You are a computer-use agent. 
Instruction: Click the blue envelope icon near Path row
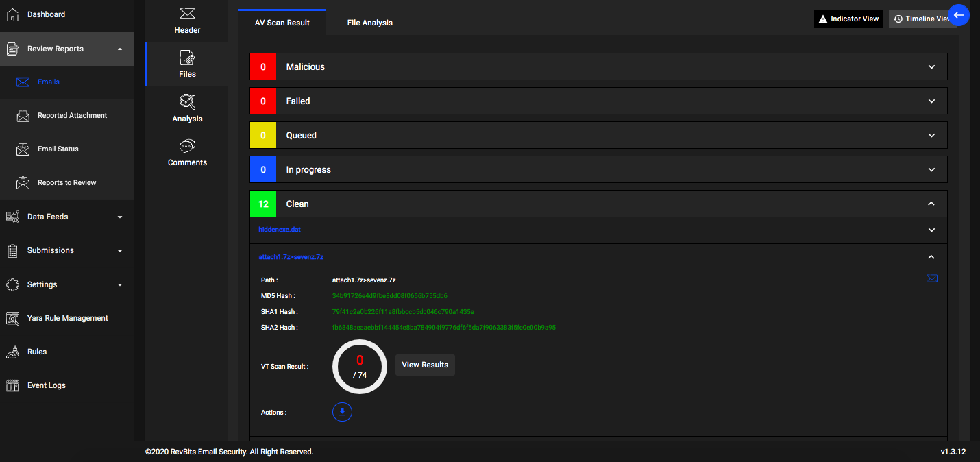931,278
